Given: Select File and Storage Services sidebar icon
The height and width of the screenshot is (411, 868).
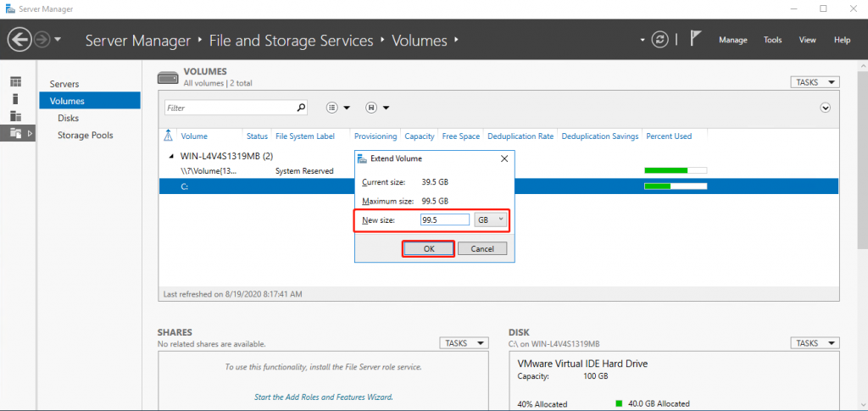Looking at the screenshot, I should click(16, 133).
